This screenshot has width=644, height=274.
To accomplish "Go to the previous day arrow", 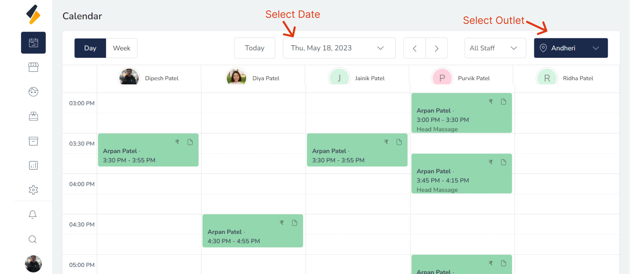I will [415, 48].
